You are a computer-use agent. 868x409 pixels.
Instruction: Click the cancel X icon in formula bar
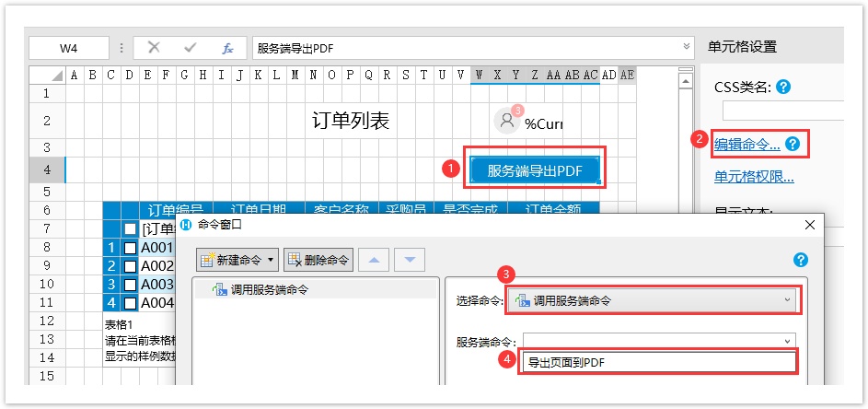pyautogui.click(x=154, y=48)
